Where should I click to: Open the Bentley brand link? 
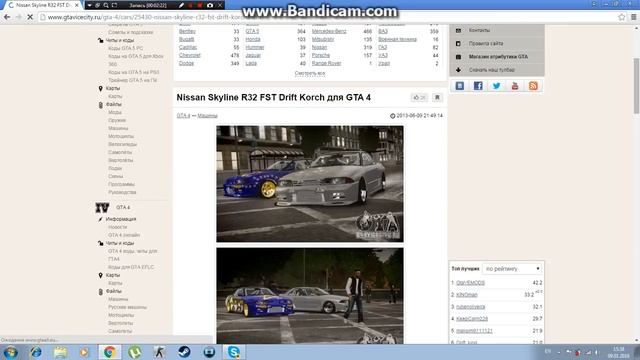click(187, 31)
